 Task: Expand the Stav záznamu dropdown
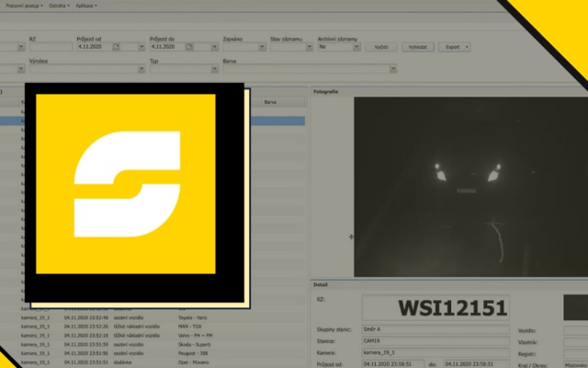310,47
